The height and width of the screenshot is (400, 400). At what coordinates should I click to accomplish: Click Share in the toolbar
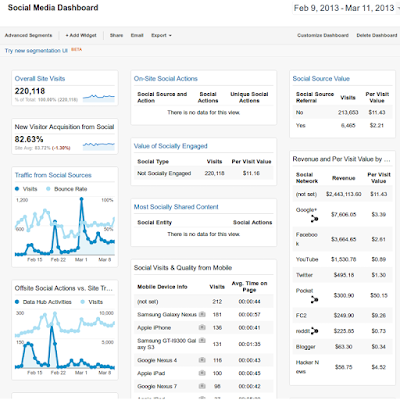tap(116, 35)
